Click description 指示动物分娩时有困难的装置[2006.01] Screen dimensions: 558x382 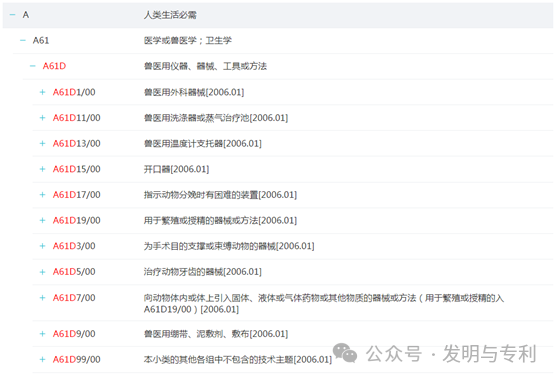coord(220,195)
